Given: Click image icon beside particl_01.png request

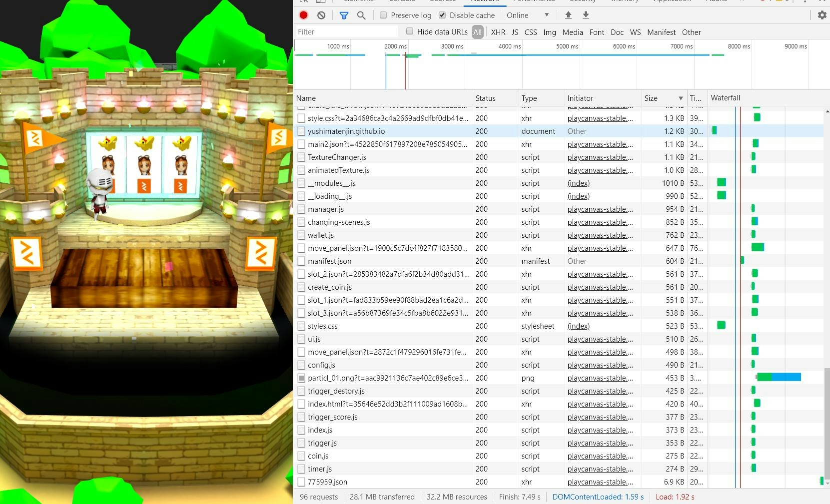Looking at the screenshot, I should pos(301,378).
